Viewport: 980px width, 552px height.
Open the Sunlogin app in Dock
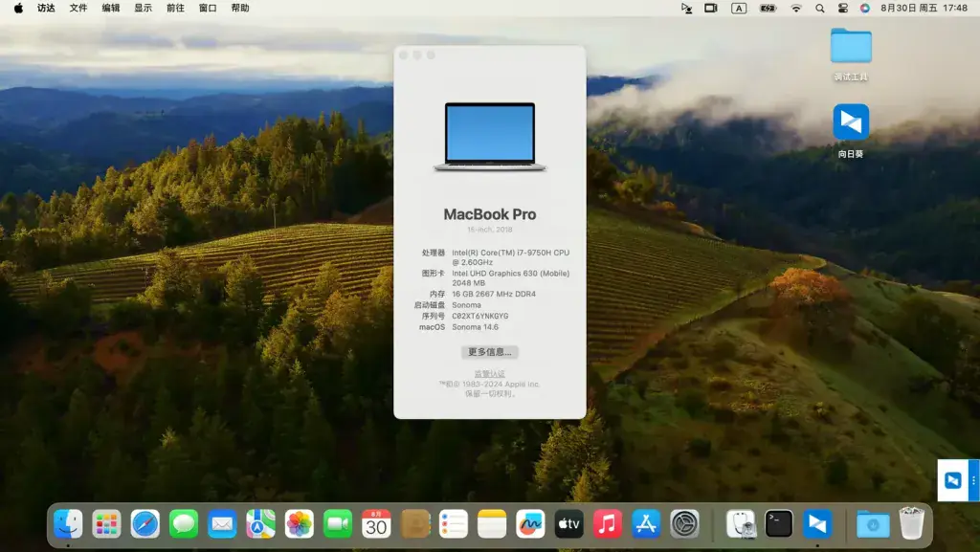click(817, 524)
